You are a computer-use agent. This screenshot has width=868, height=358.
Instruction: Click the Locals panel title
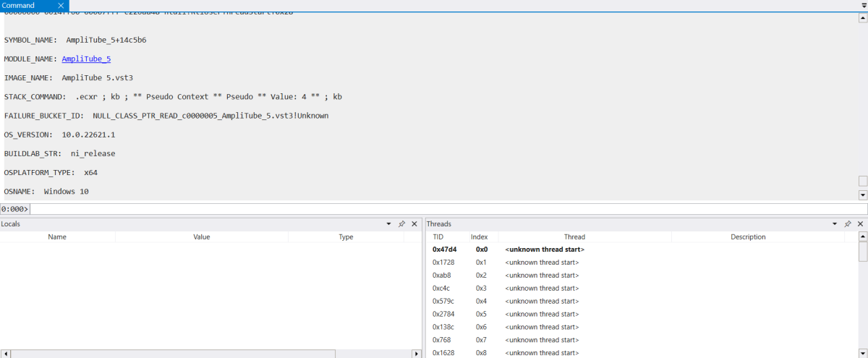point(11,224)
